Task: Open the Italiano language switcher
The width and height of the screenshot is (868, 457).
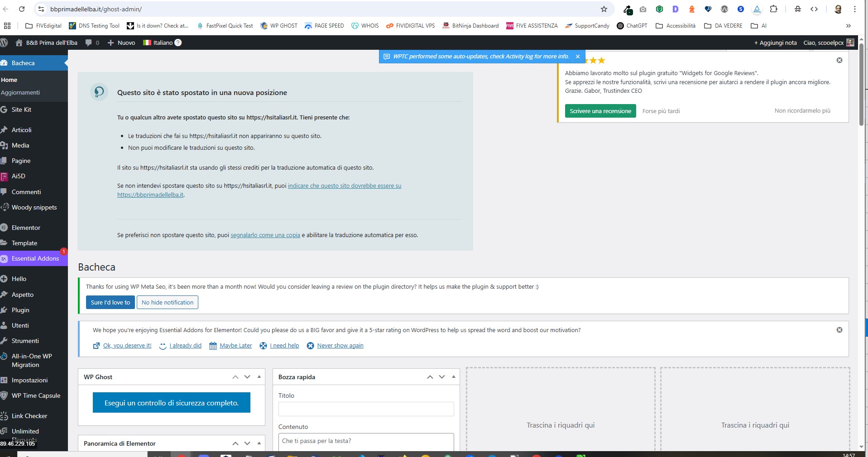Action: click(x=158, y=43)
